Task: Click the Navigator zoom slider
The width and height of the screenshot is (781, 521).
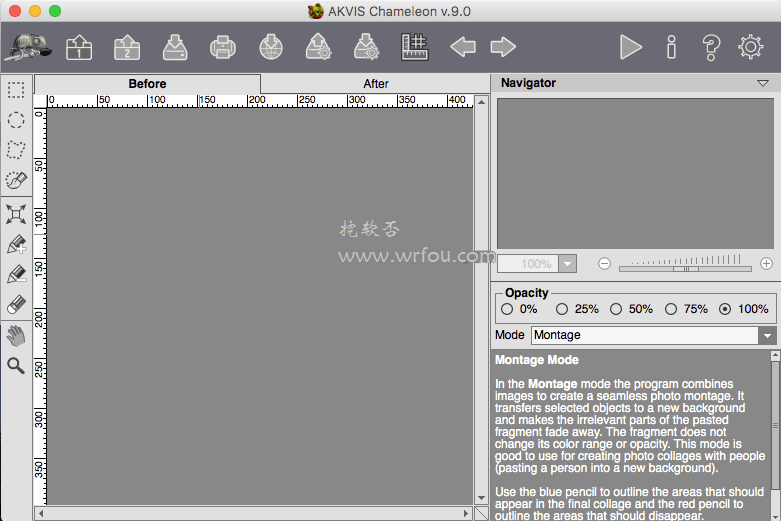Action: pos(685,268)
